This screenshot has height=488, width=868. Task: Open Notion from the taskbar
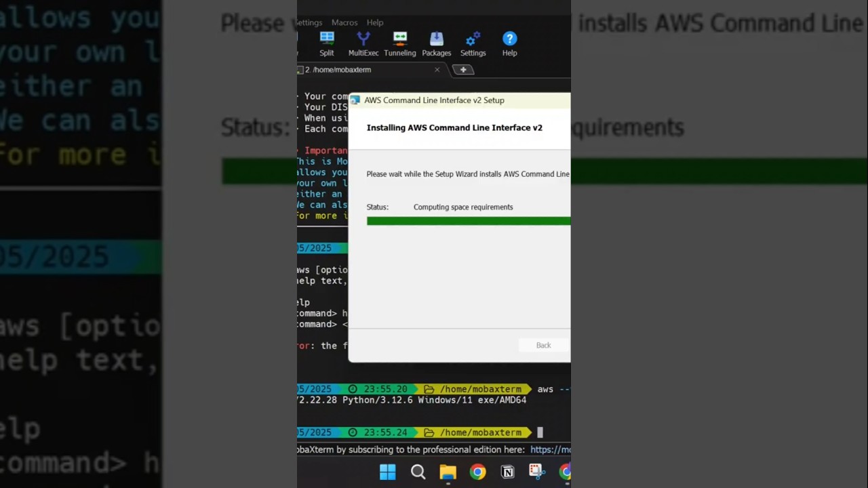[x=507, y=472]
